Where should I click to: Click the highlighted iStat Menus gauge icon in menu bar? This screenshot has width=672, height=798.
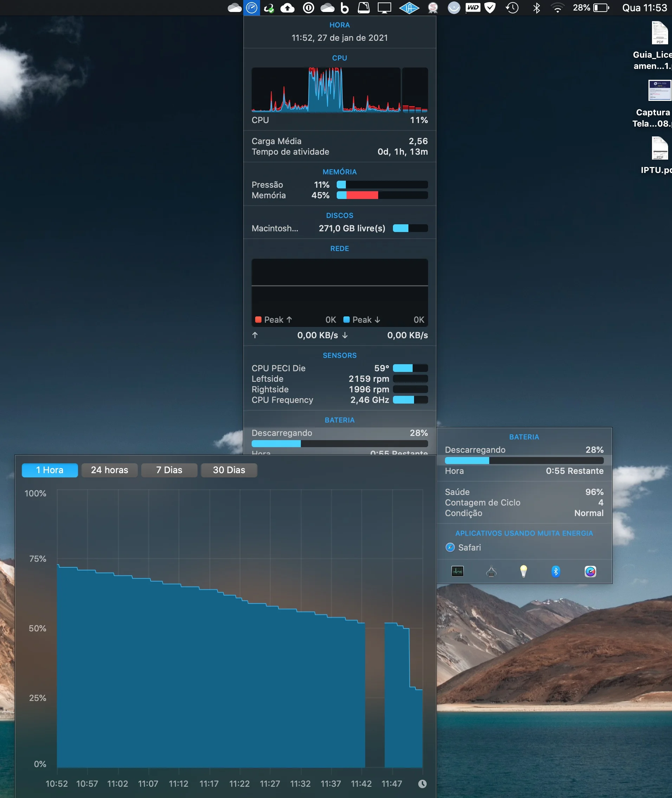pyautogui.click(x=251, y=8)
